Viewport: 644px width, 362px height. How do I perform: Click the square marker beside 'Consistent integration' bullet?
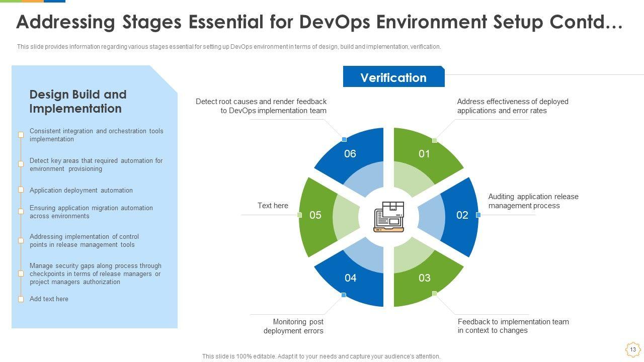click(21, 135)
